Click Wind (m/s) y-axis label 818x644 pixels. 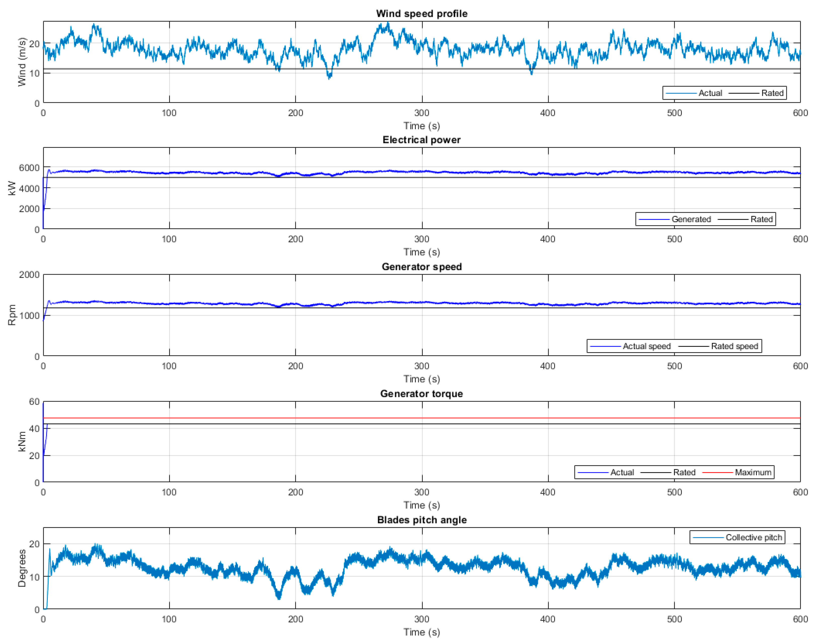pos(22,62)
